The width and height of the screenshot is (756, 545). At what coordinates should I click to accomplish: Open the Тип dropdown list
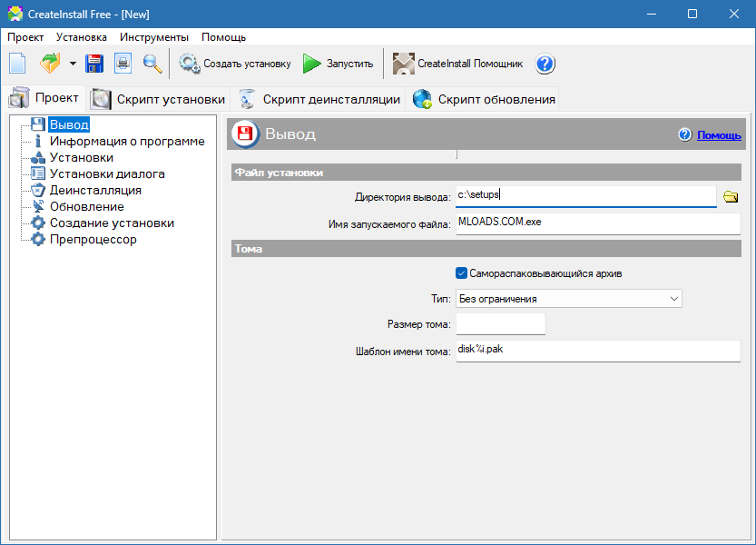(569, 299)
